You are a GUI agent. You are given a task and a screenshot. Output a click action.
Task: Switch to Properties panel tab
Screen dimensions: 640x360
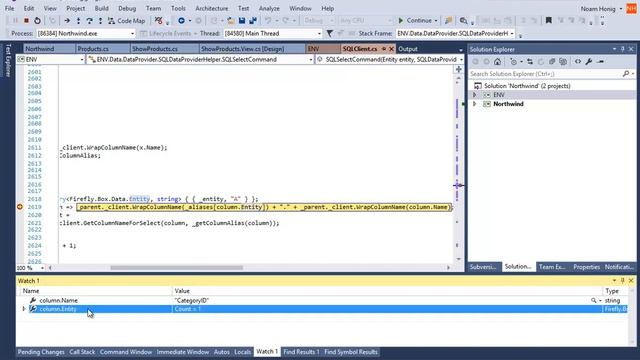tap(587, 267)
